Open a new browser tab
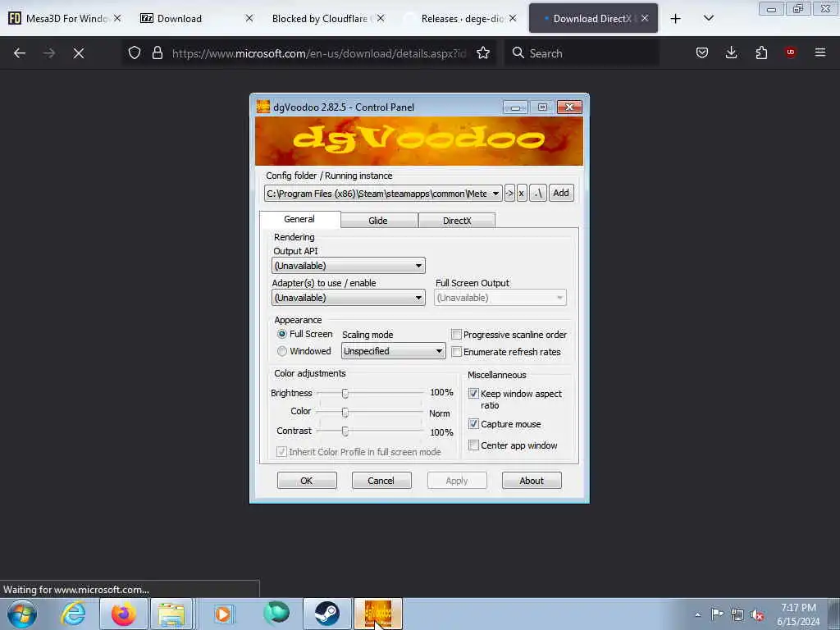 click(676, 19)
